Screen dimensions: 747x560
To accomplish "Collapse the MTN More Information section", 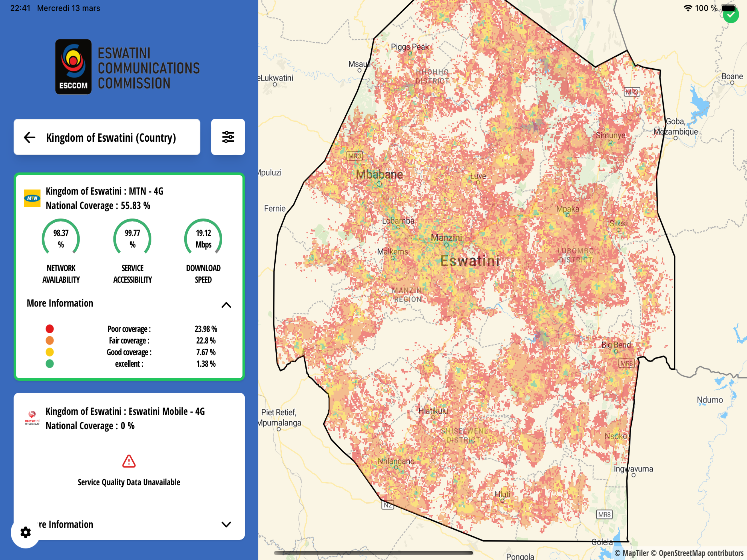I will (x=226, y=305).
